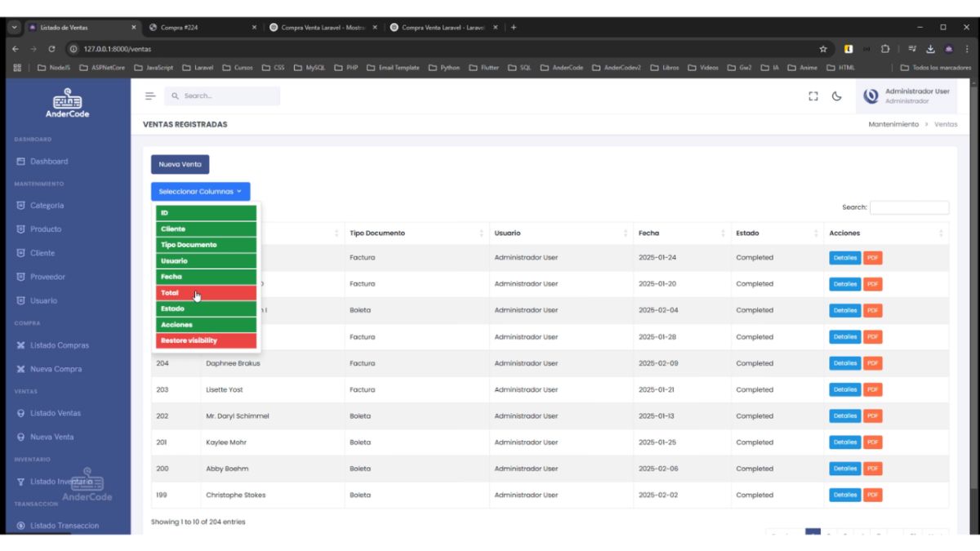Click the browser reload icon
Image resolution: width=980 pixels, height=551 pixels.
coord(51,49)
